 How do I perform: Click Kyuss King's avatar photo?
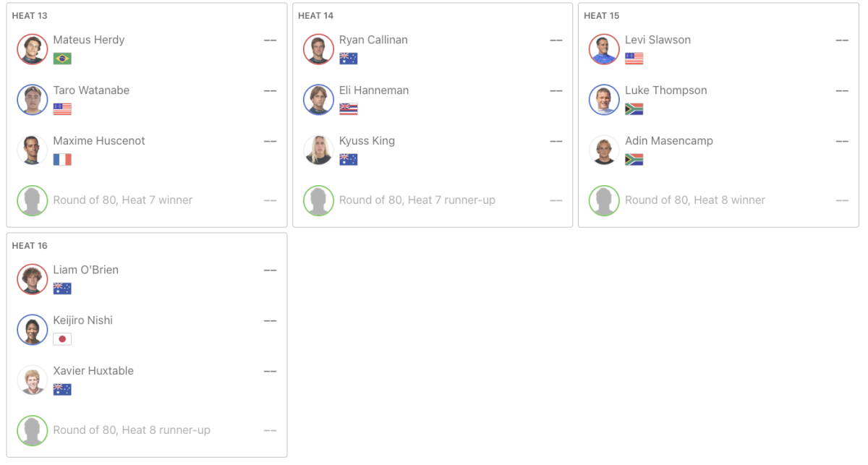[x=318, y=150]
